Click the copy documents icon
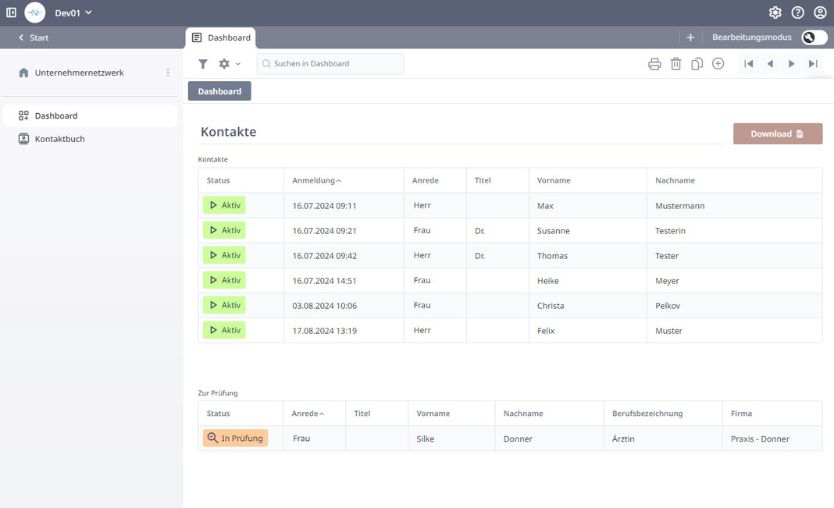The image size is (834, 508). pyautogui.click(x=697, y=64)
